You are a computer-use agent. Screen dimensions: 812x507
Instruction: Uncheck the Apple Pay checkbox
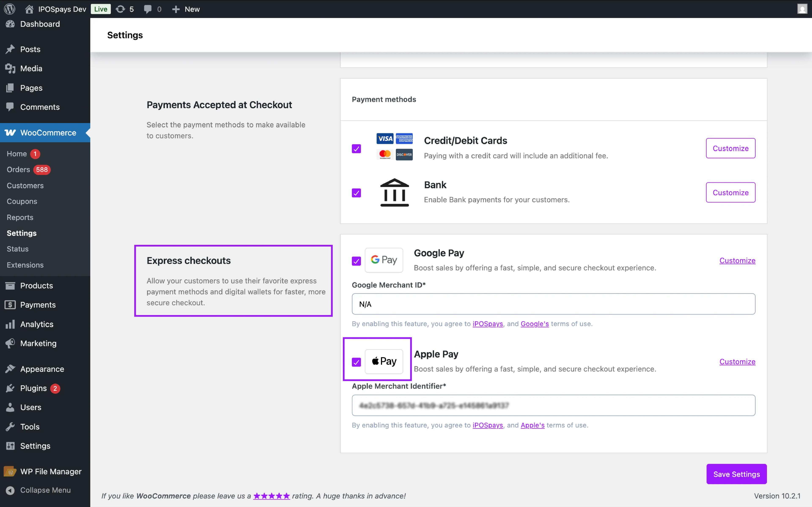(x=356, y=362)
